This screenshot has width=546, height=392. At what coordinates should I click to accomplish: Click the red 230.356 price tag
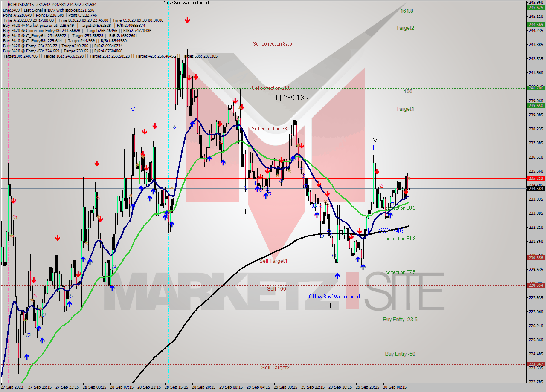pyautogui.click(x=536, y=257)
